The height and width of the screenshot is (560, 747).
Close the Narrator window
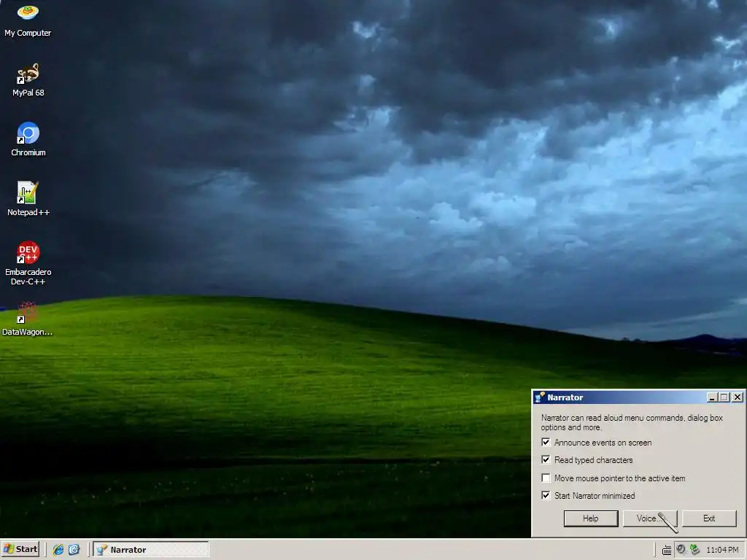click(738, 397)
